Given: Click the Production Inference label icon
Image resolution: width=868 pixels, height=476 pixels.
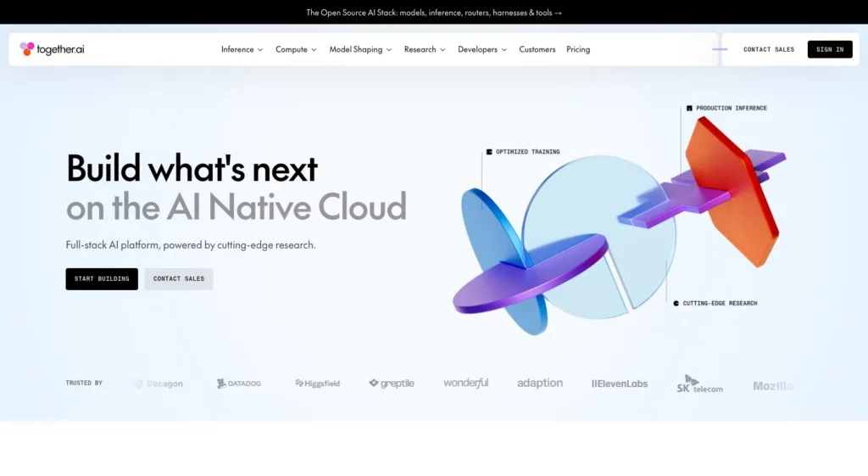Looking at the screenshot, I should [x=689, y=109].
